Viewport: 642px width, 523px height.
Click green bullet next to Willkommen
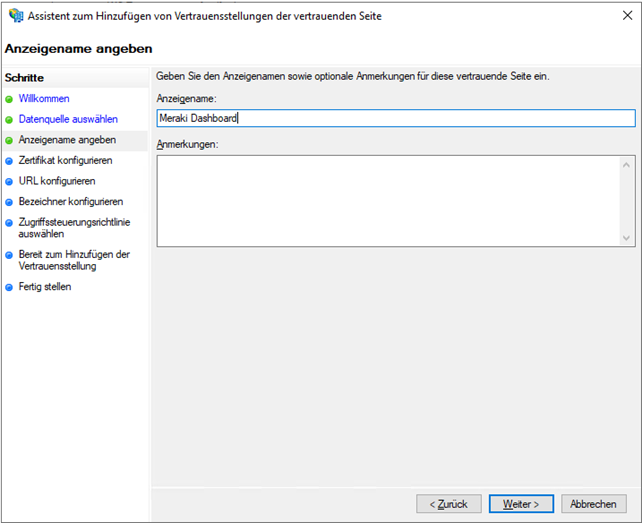(9, 99)
